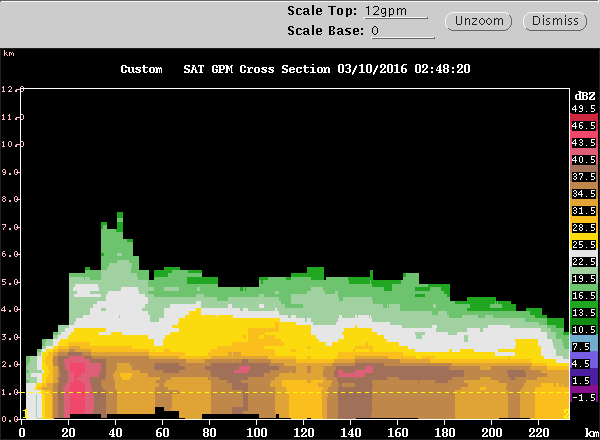The image size is (600, 440).
Task: Pick the 28.5 dBZ yellow legend swatch
Action: pyautogui.click(x=583, y=229)
